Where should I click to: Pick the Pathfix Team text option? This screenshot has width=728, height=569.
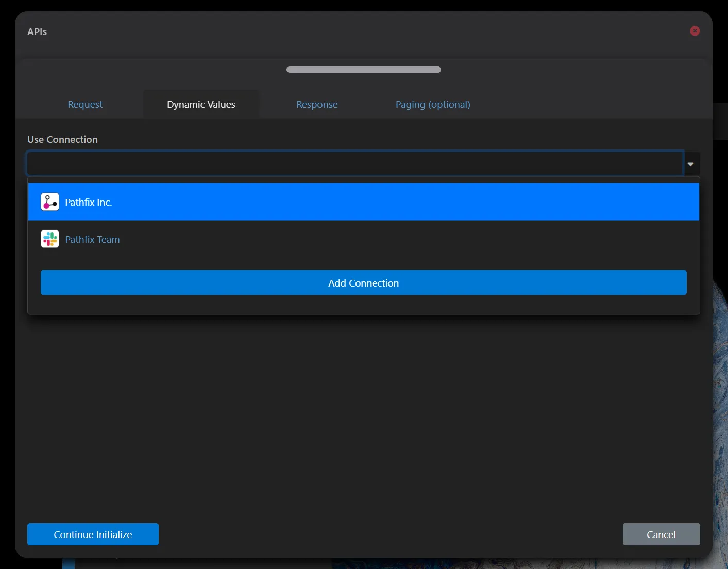(x=92, y=239)
